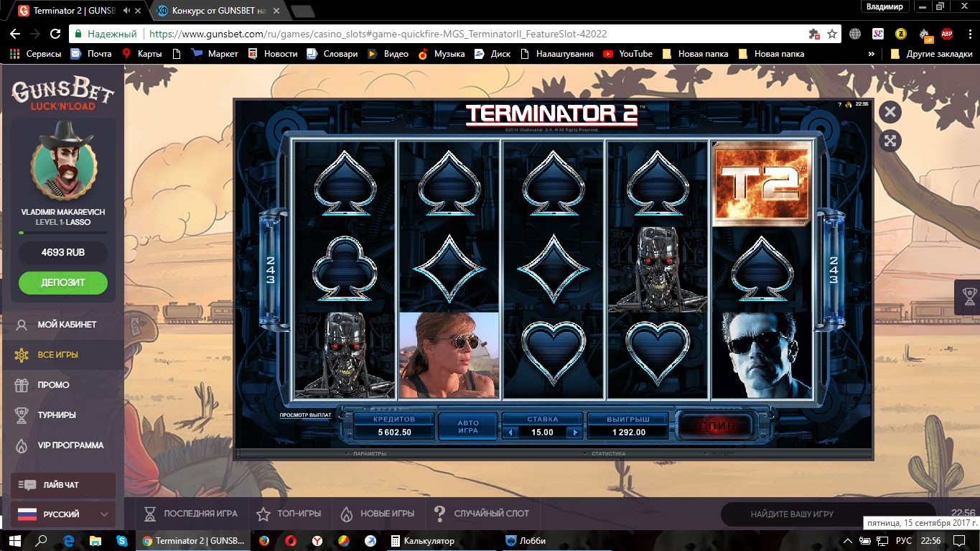Open ПРОСМОТР ВЫПЛАТ paytable link

point(306,415)
